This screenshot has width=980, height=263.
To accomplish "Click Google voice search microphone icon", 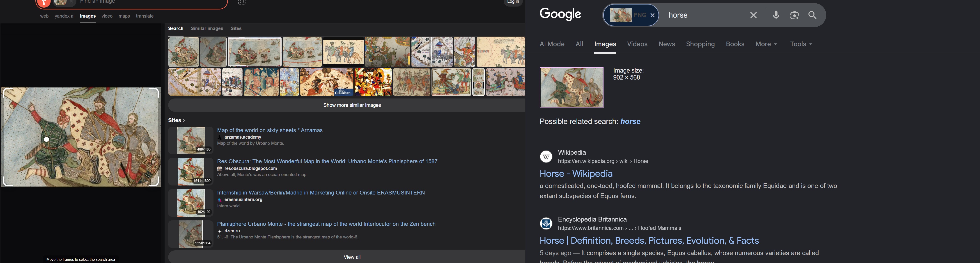I will coord(776,15).
